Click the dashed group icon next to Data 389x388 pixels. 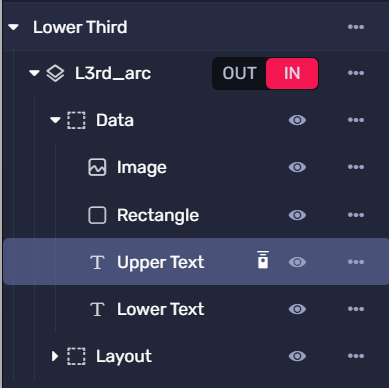(x=76, y=120)
